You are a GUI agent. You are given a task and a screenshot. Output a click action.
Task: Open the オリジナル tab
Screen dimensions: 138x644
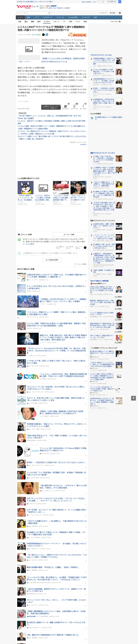click(60, 17)
